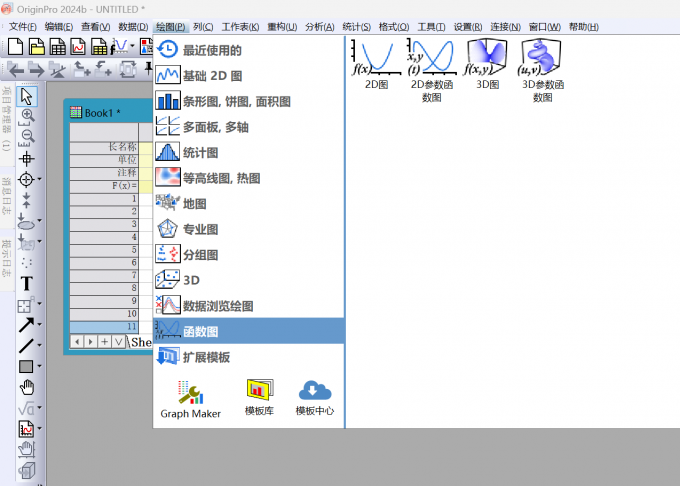
Task: Open the Help (帮助) menu
Action: pos(584,27)
